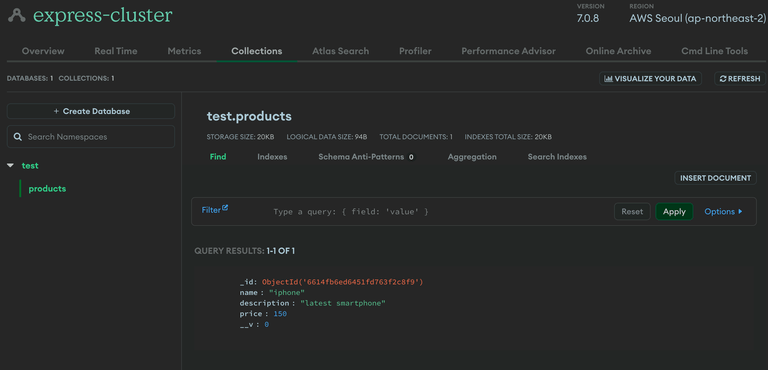Click the COLLECTIONS: 1 label
The height and width of the screenshot is (370, 768).
coord(86,78)
